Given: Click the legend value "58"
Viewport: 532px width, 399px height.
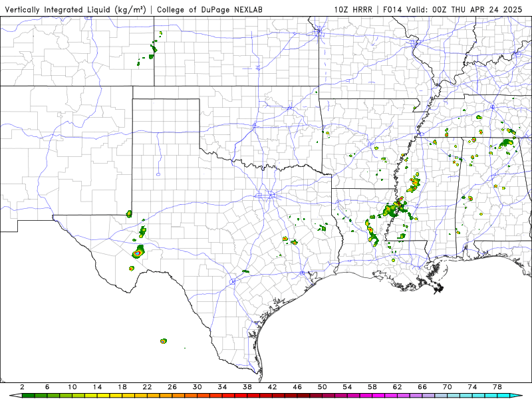Looking at the screenshot, I should point(372,387).
